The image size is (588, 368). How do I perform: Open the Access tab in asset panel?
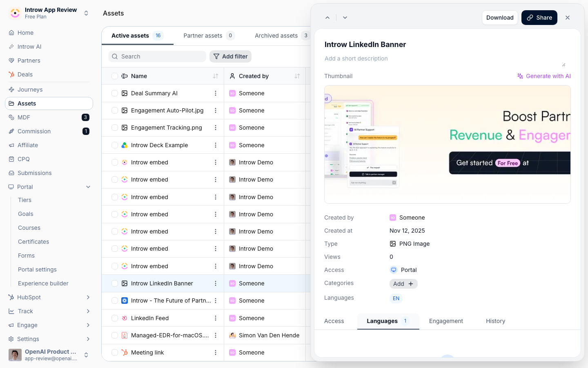334,321
